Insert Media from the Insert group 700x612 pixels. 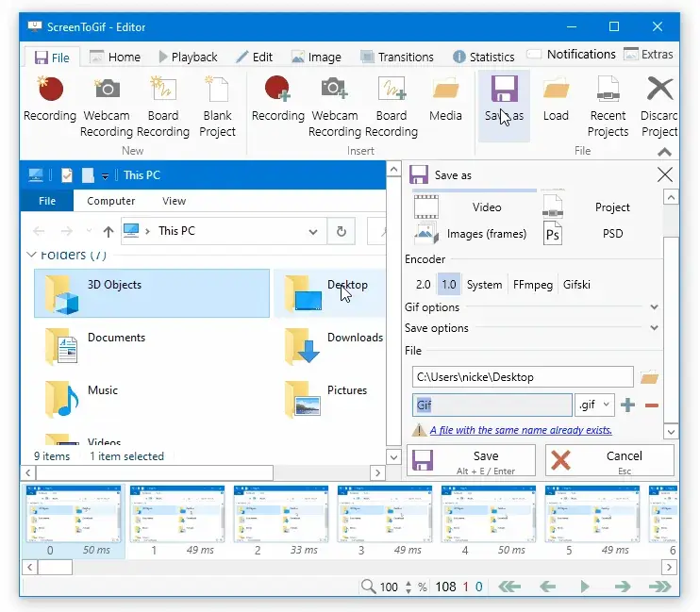point(445,99)
